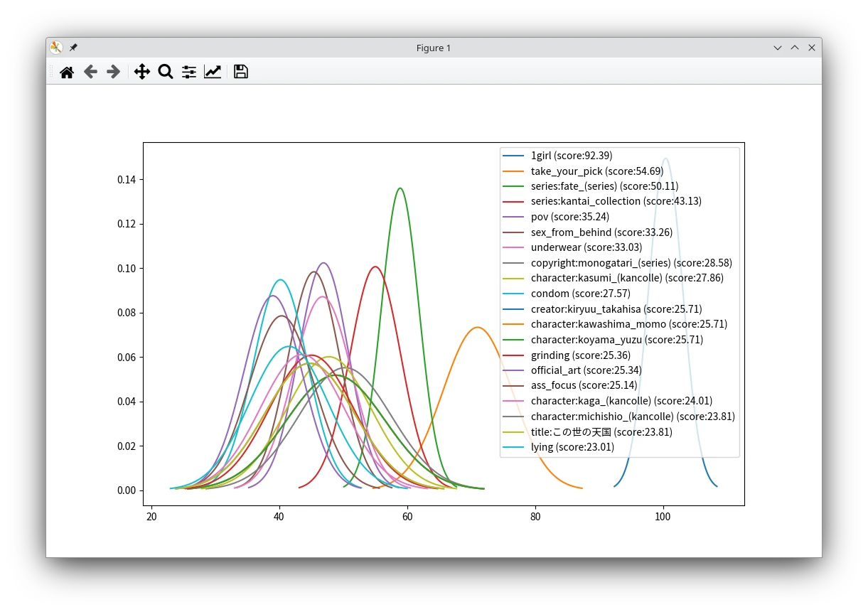Viewport: 868px width, 612px height.
Task: Maximize window using the up chevron
Action: 795,48
